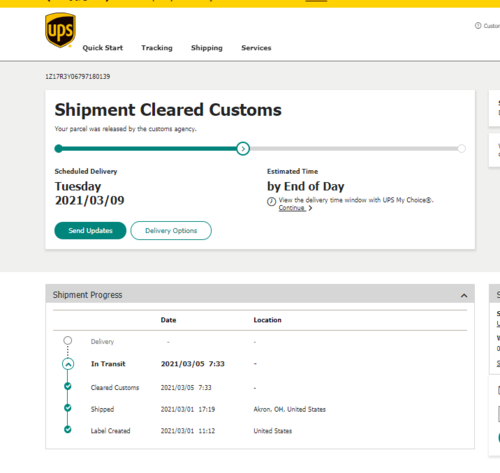This screenshot has width=500, height=473.
Task: Click the customer service help icon
Action: click(478, 26)
